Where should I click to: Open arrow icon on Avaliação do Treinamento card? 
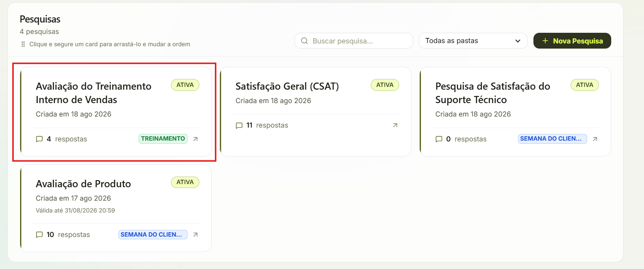point(195,139)
